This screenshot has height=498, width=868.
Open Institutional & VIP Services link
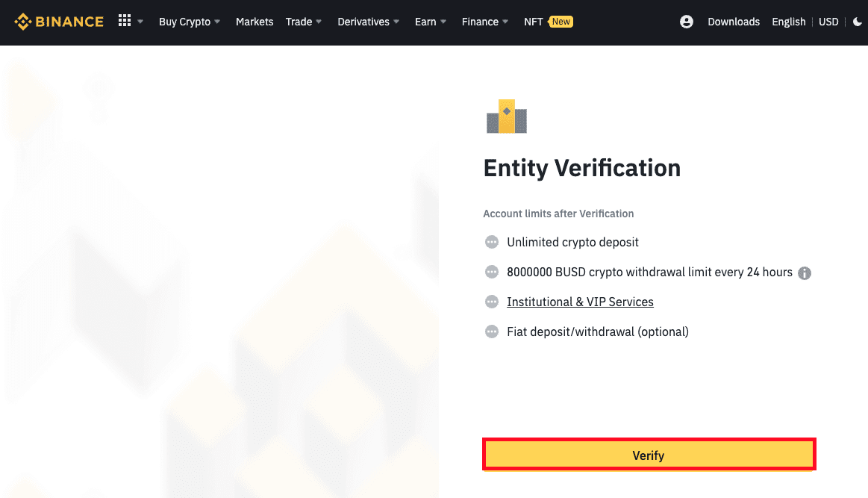click(580, 302)
